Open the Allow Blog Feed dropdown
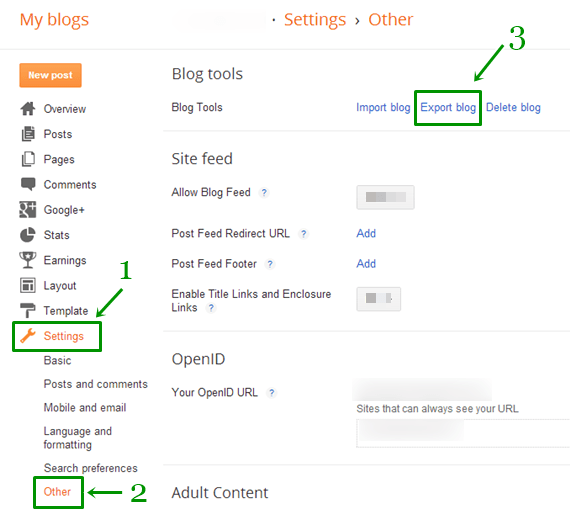This screenshot has height=514, width=570. [385, 197]
